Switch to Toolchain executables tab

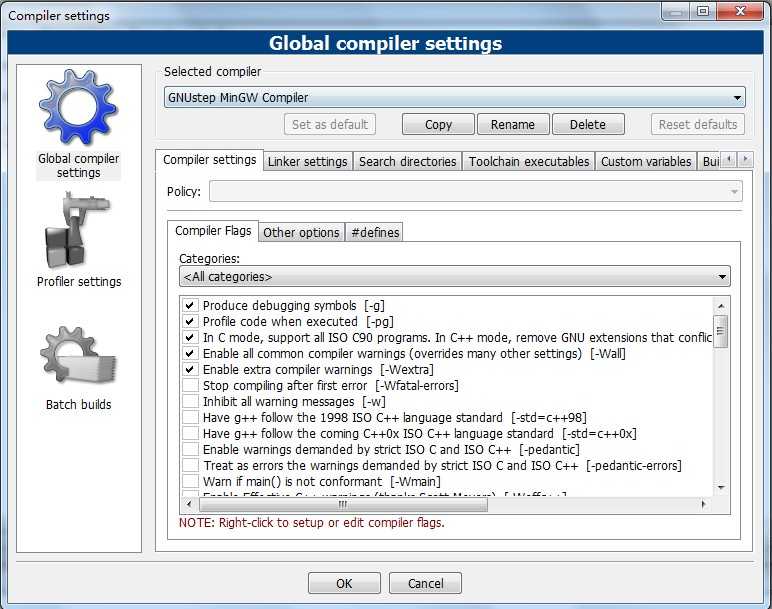(529, 161)
